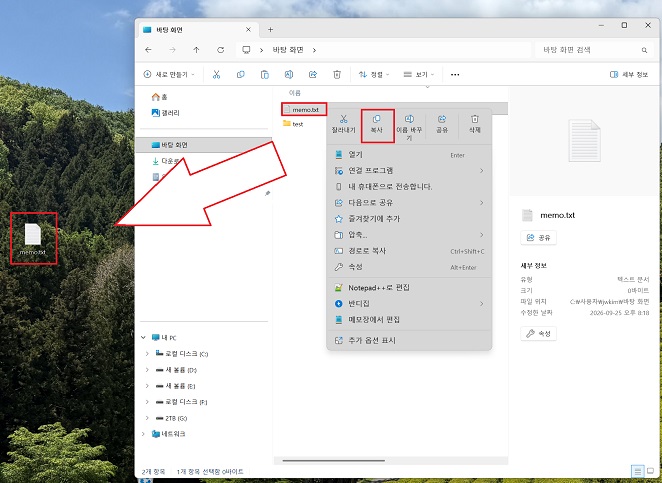Toggle the 세부 정보 details pane button

[629, 74]
